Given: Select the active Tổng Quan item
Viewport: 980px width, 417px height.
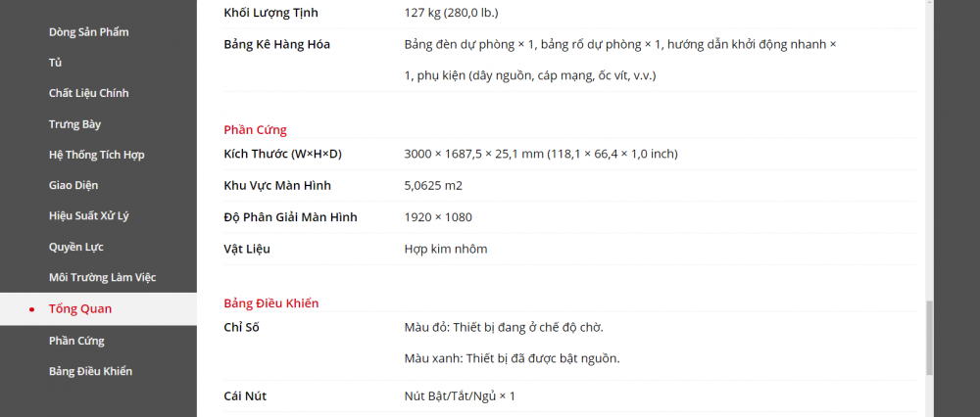Looking at the screenshot, I should tap(80, 308).
